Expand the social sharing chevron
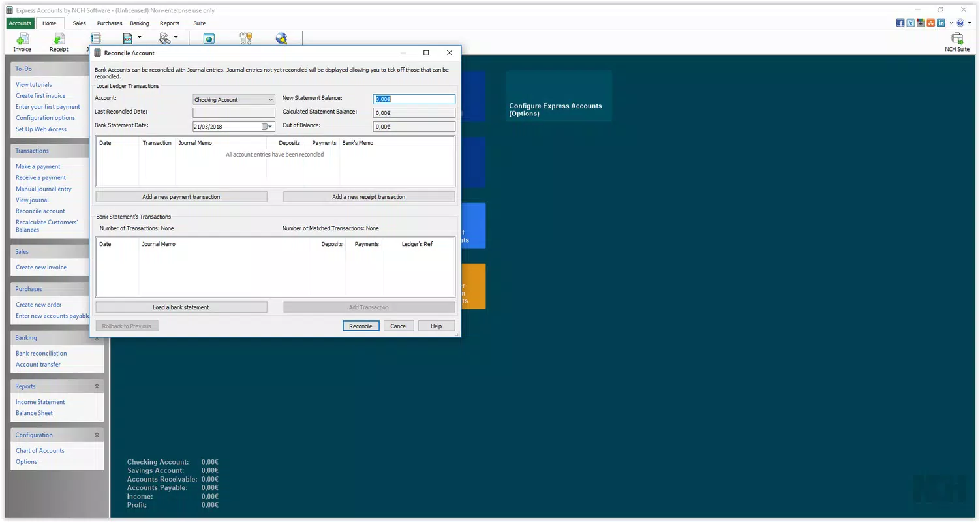 (x=951, y=23)
